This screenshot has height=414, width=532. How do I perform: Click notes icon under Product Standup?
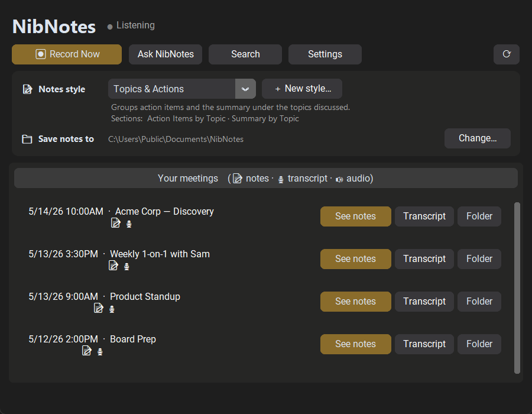[x=98, y=308]
